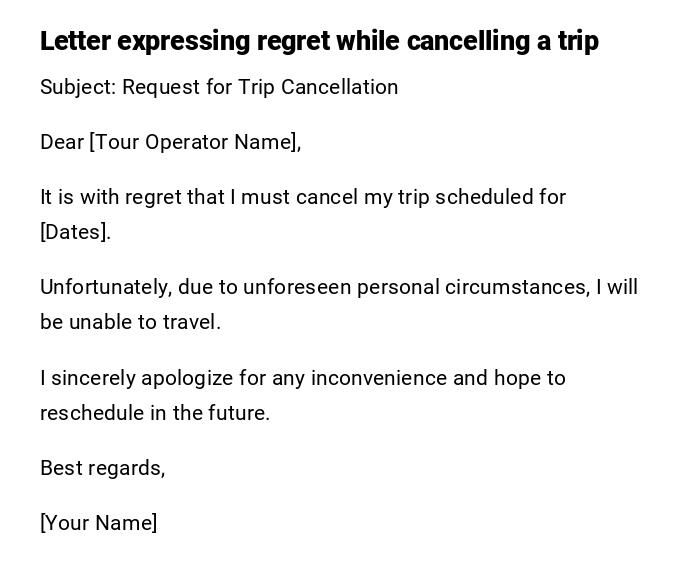
Task: Select the [Dates] placeholder
Action: [75, 232]
